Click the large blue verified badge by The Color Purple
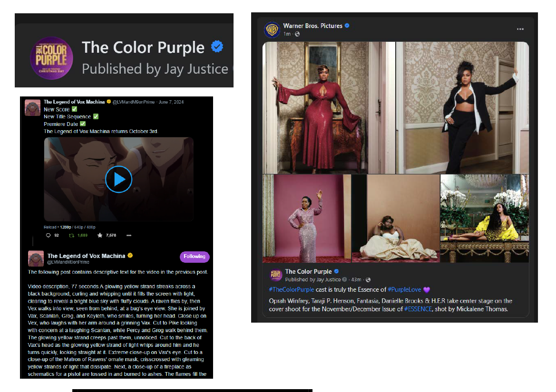Viewport: 556px width, 392px height. click(x=217, y=47)
